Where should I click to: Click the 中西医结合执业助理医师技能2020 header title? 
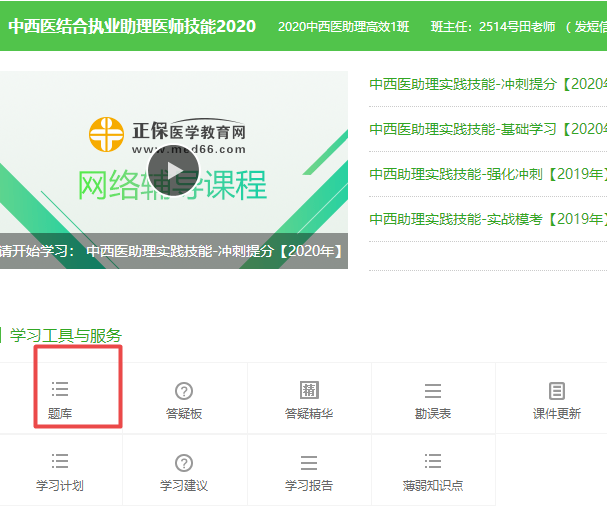131,25
